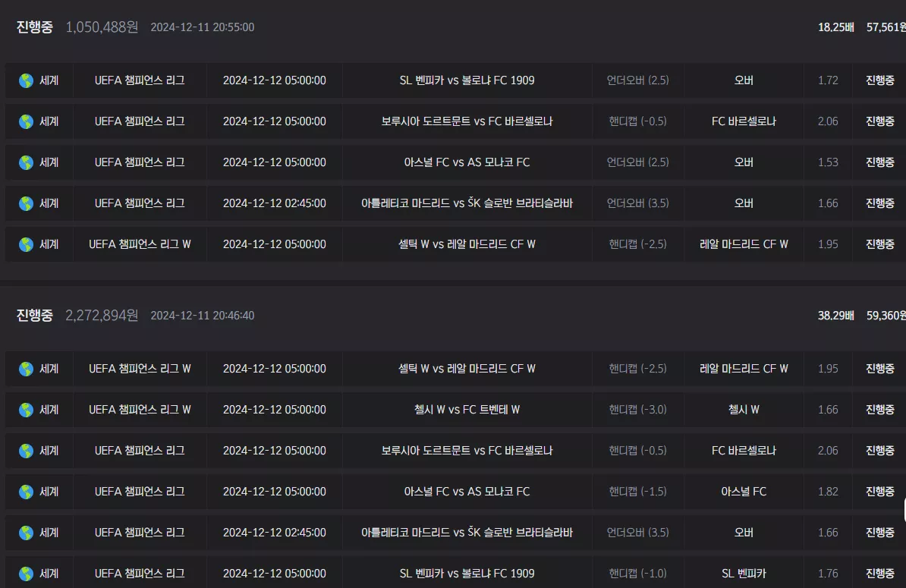Click the 18.25배 total odds value
This screenshot has height=588, width=906.
[835, 27]
